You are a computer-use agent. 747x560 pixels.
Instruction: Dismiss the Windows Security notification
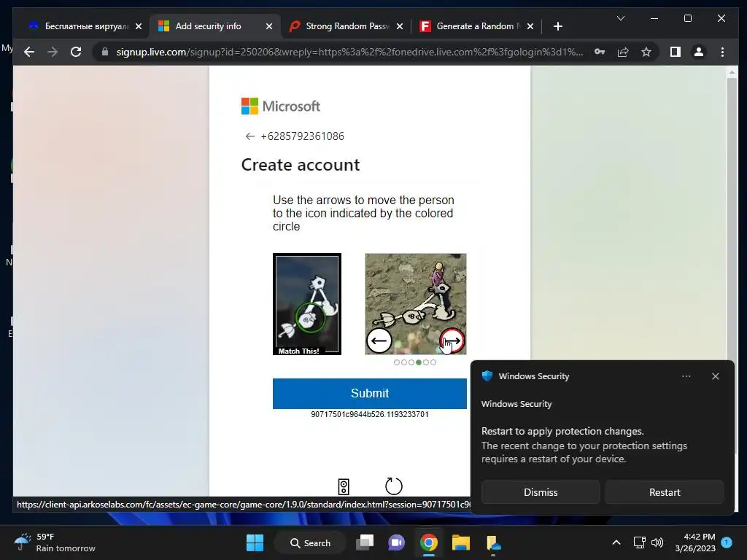click(541, 492)
